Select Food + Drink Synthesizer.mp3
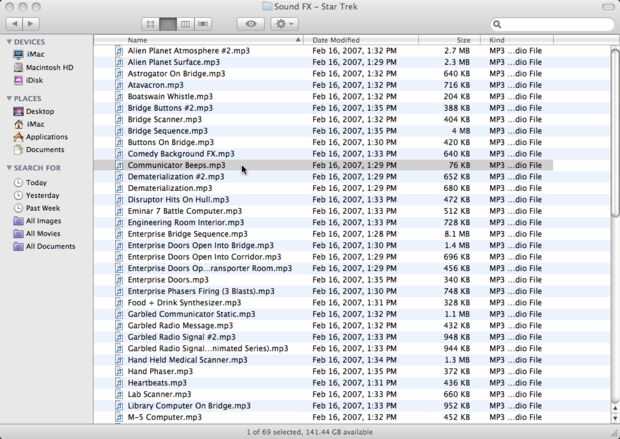 [x=184, y=303]
